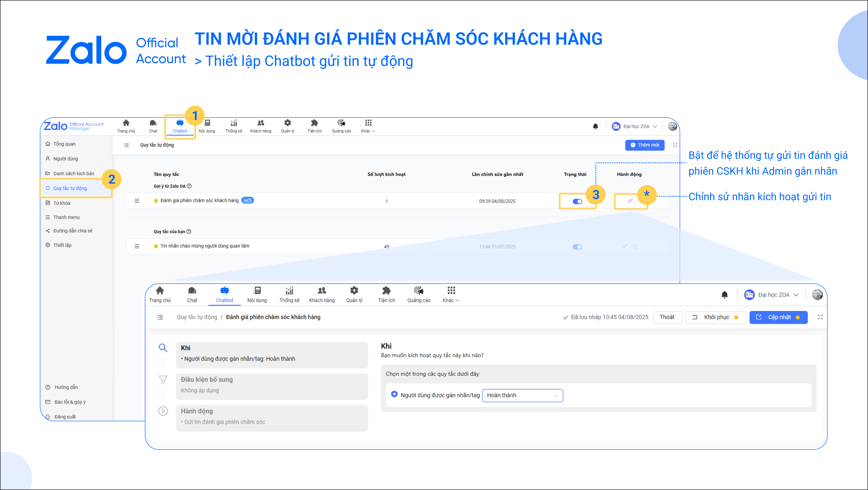Viewport: 868px width, 490px height.
Task: Click help icon beside Quy tắc của bạn
Action: pos(189,231)
